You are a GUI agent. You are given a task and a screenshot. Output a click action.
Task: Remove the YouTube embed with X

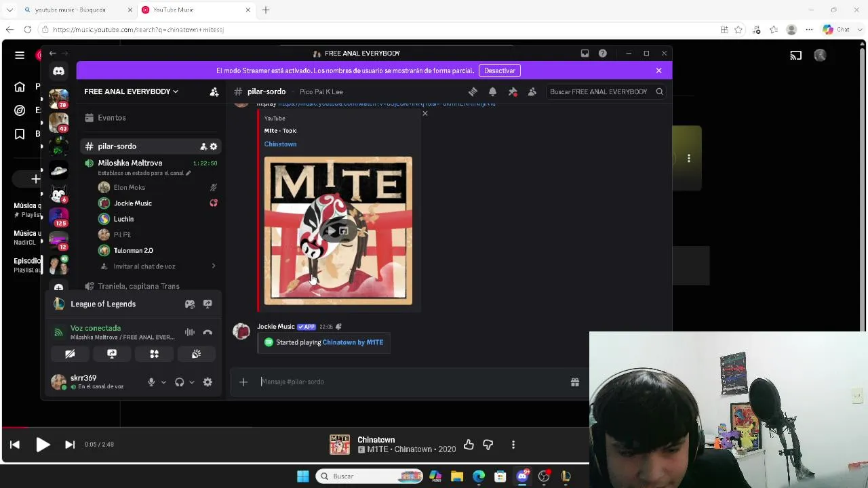425,113
